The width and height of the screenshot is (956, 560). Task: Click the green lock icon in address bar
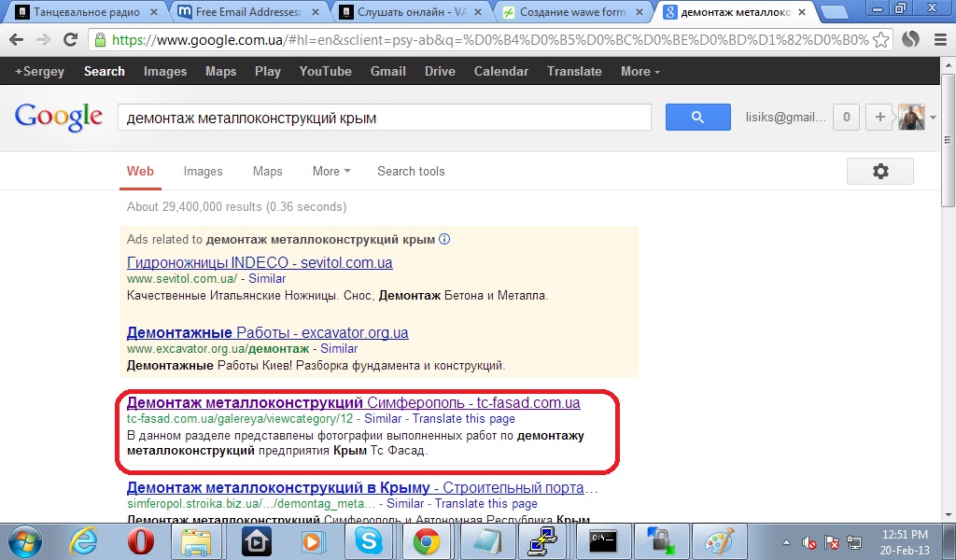click(x=100, y=40)
